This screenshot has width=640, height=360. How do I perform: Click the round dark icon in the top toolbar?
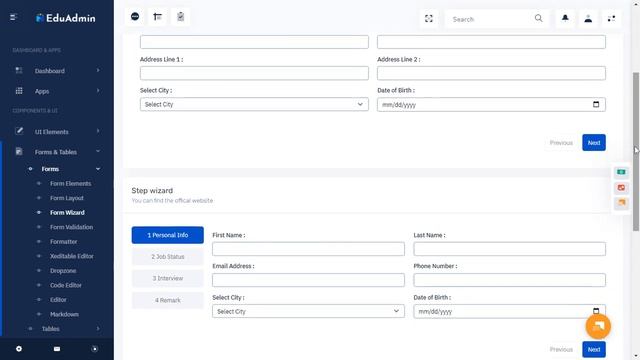[135, 17]
